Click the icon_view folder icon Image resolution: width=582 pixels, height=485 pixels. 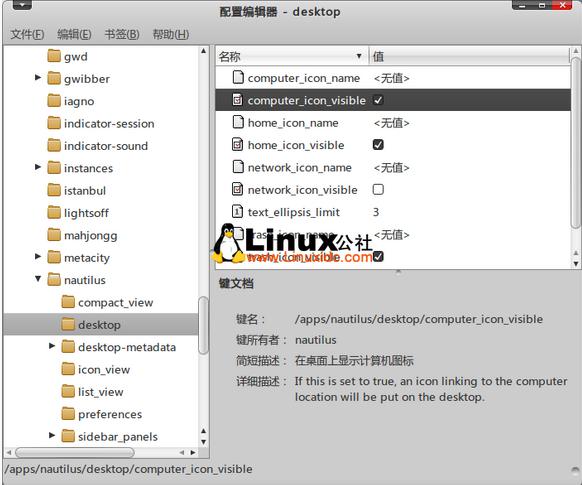pyautogui.click(x=68, y=369)
